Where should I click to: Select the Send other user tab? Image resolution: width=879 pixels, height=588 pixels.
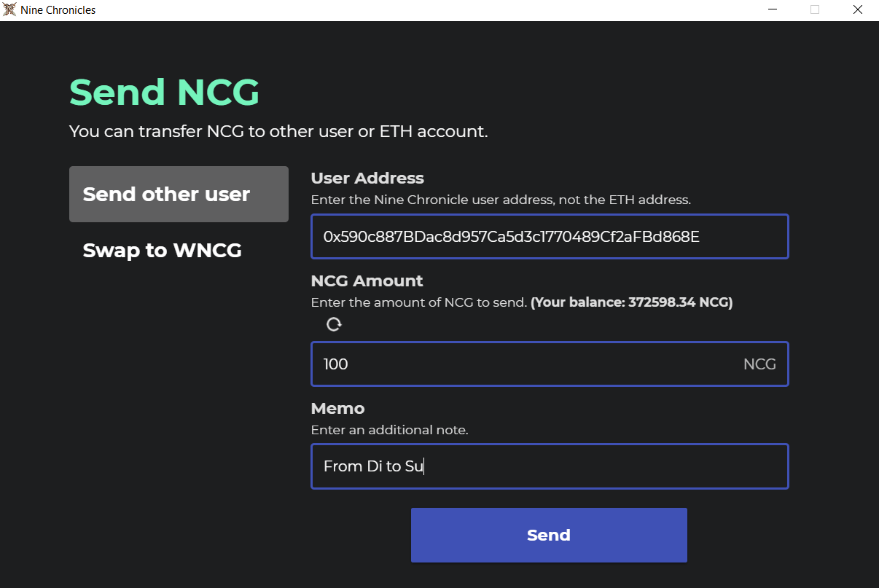(x=179, y=195)
